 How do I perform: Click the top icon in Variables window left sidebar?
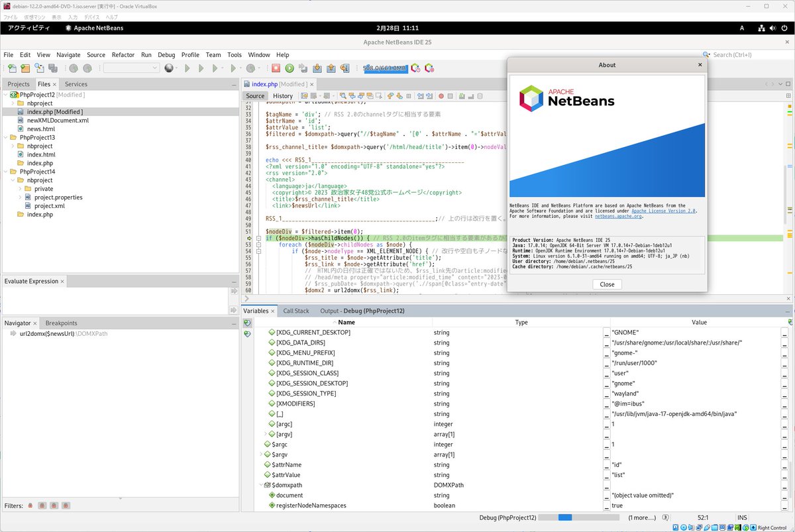[247, 323]
